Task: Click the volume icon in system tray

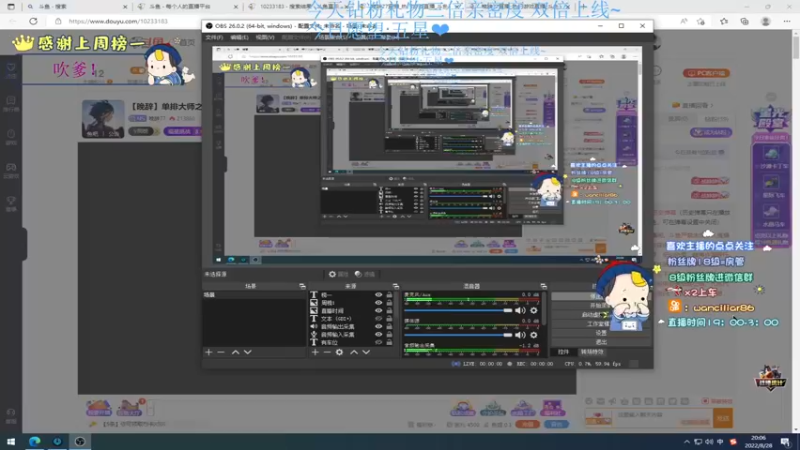Action: [709, 442]
